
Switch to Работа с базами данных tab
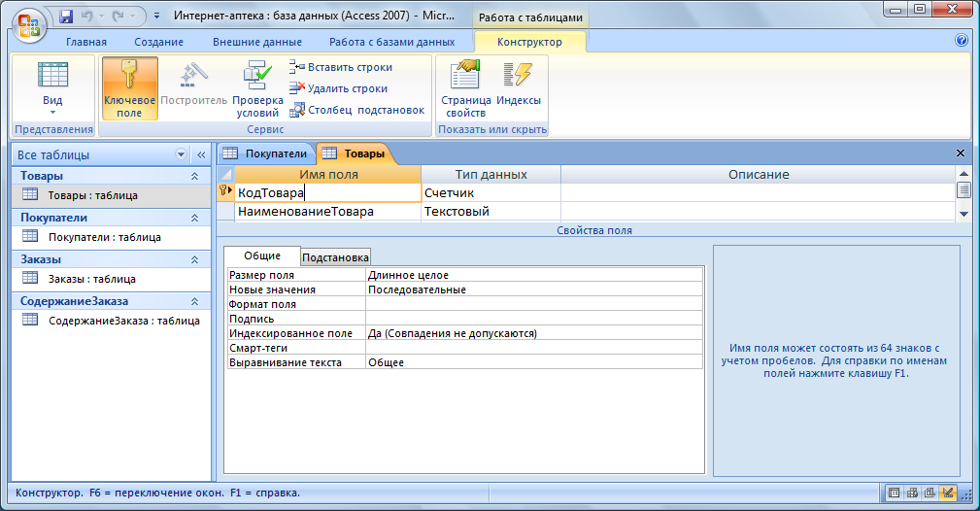[391, 42]
